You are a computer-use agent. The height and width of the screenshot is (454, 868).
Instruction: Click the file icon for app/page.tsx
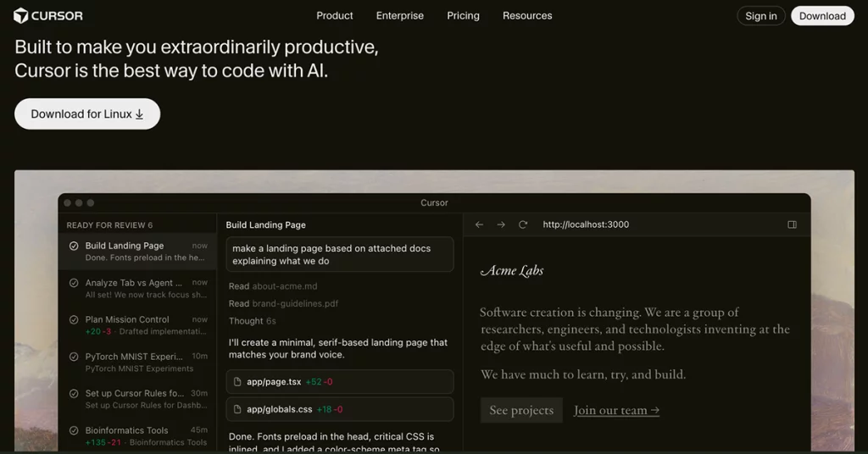coord(237,381)
